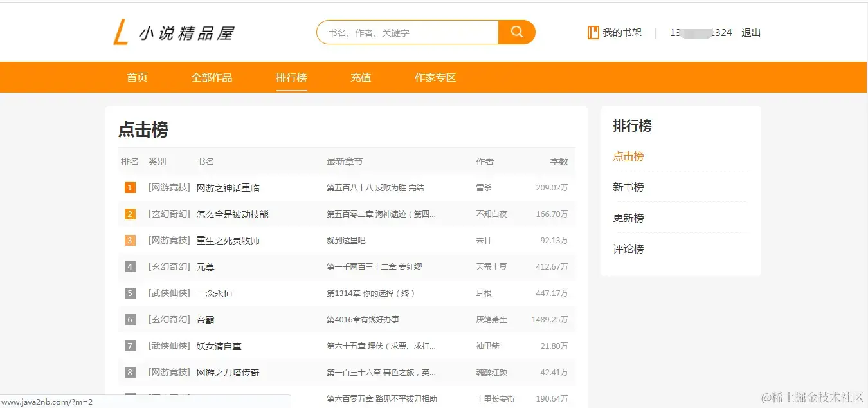
Task: Focus the 书名、作者、关键字 search box
Action: [408, 32]
